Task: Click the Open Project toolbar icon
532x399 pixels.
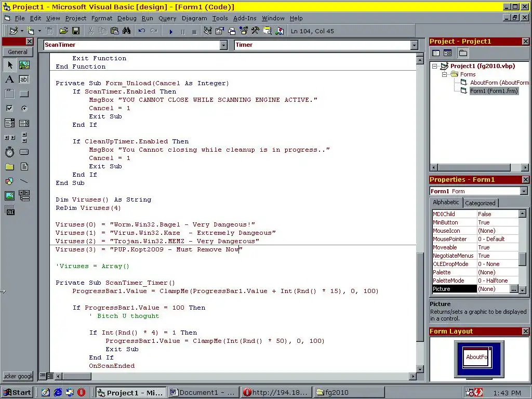Action: point(63,31)
